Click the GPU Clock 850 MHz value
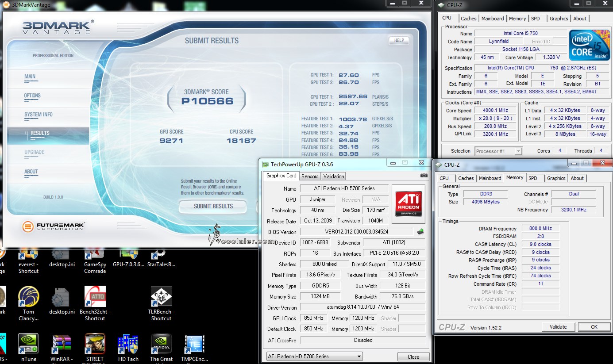The image size is (613, 364). tap(313, 318)
